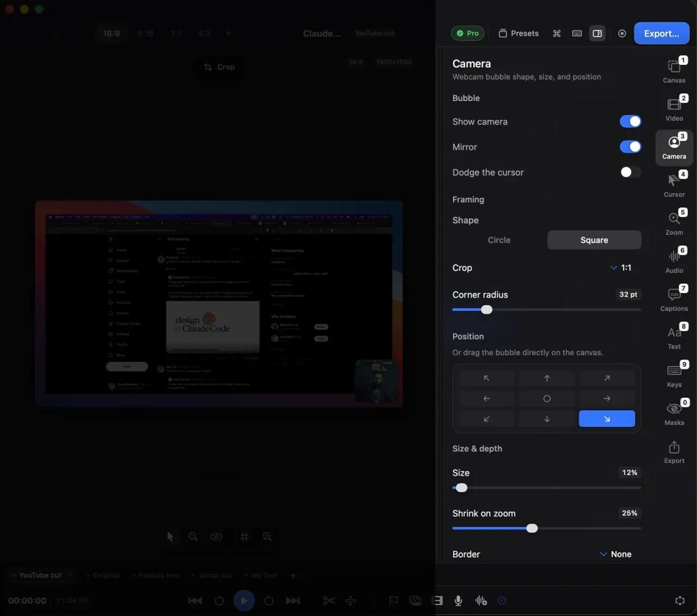Click the scissors split icon in the timeline bar

[x=329, y=601]
